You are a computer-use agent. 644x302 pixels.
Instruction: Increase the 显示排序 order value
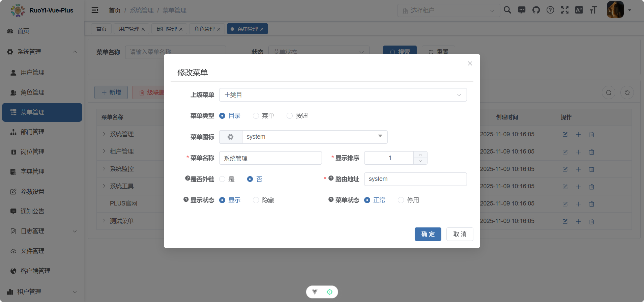tap(420, 155)
